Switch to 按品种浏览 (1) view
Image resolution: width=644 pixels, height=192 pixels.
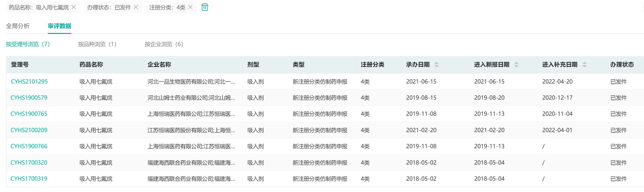pyautogui.click(x=97, y=44)
